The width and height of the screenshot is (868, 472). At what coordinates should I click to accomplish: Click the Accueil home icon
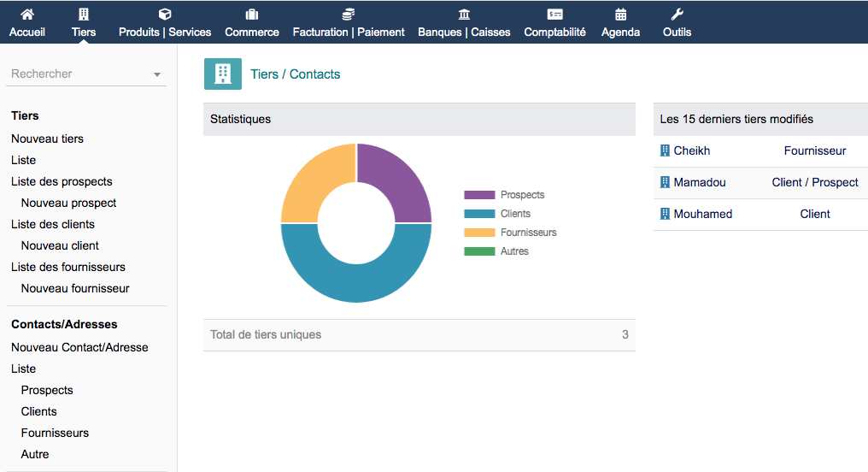26,14
